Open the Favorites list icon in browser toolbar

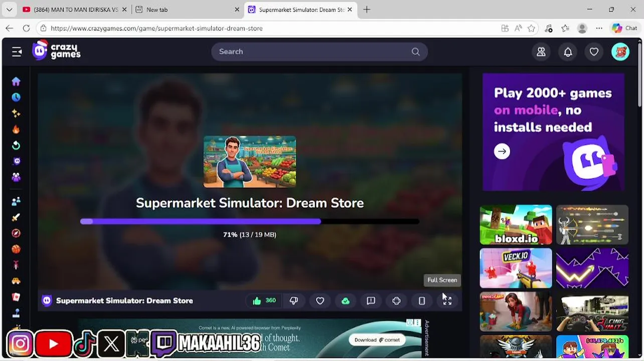565,29
